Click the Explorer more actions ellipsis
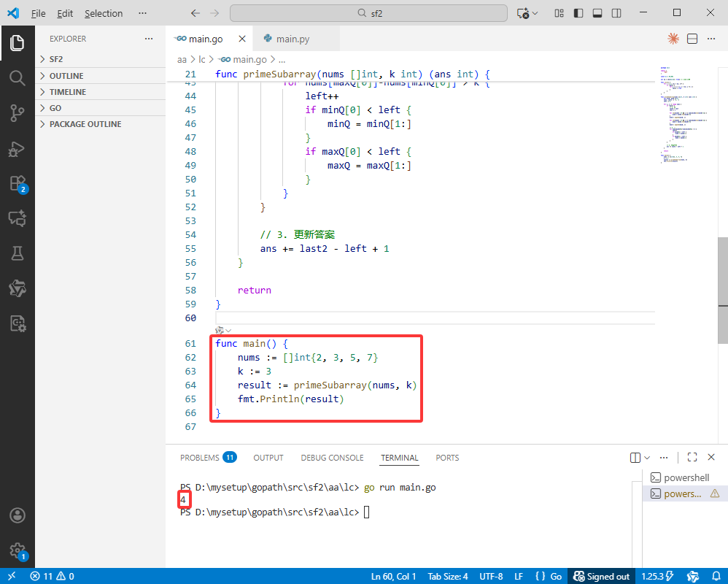The height and width of the screenshot is (584, 728). [149, 39]
